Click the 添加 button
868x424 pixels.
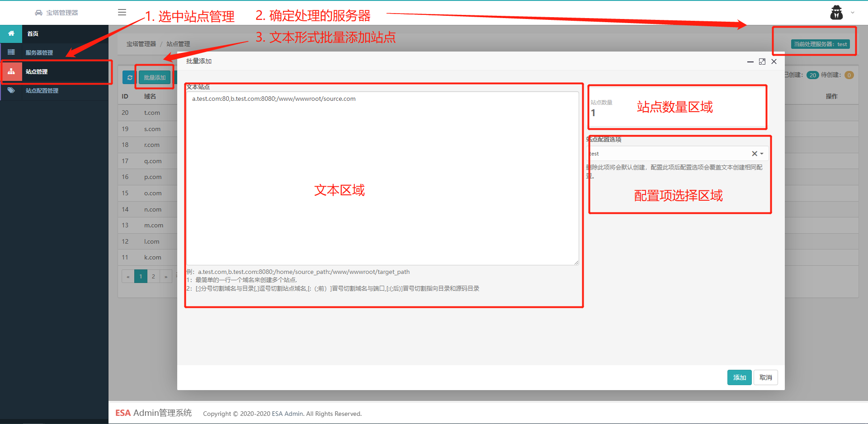(x=740, y=377)
